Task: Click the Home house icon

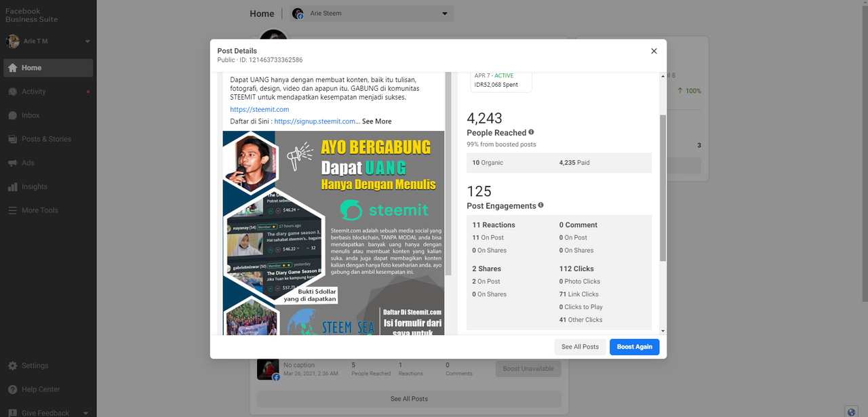Action: pos(12,68)
